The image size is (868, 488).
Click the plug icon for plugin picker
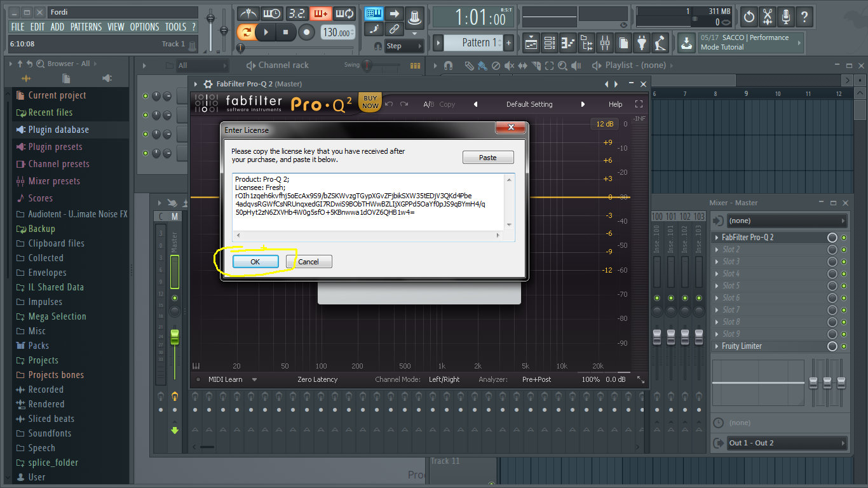642,43
